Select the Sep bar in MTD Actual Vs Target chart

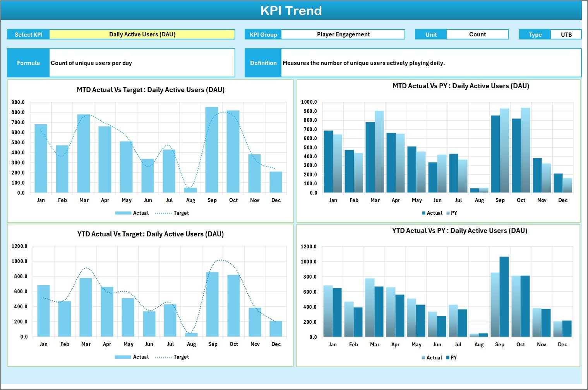click(x=212, y=150)
